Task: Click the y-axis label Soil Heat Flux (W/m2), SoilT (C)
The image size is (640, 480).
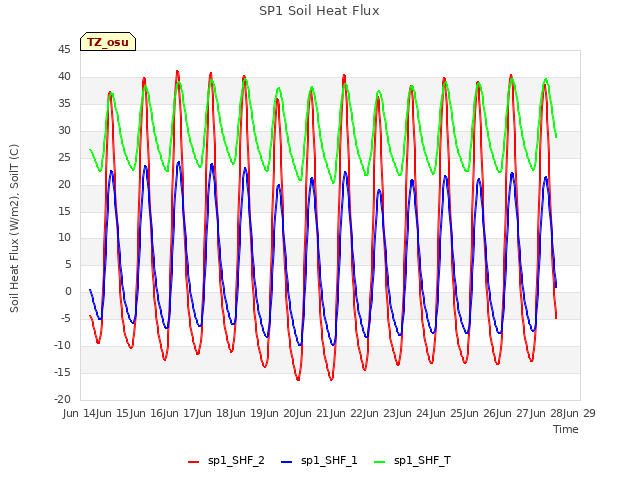Action: click(14, 228)
